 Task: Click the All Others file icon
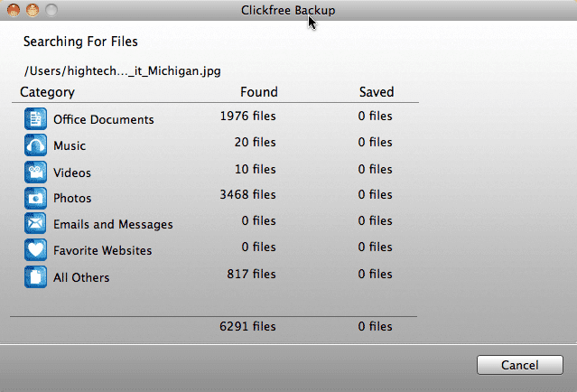(x=35, y=276)
